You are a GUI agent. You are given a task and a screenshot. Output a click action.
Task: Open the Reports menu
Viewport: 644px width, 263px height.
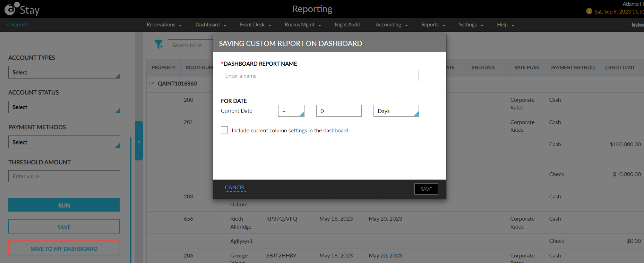click(433, 25)
